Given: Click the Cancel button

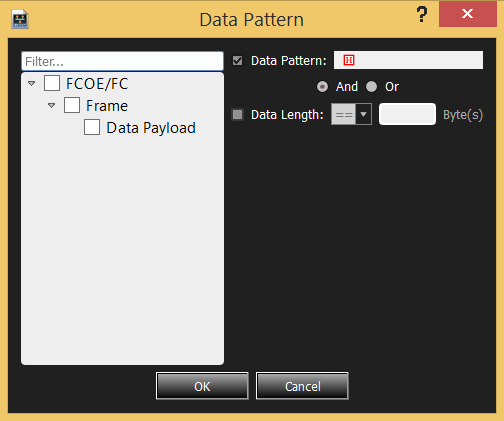Looking at the screenshot, I should point(302,386).
